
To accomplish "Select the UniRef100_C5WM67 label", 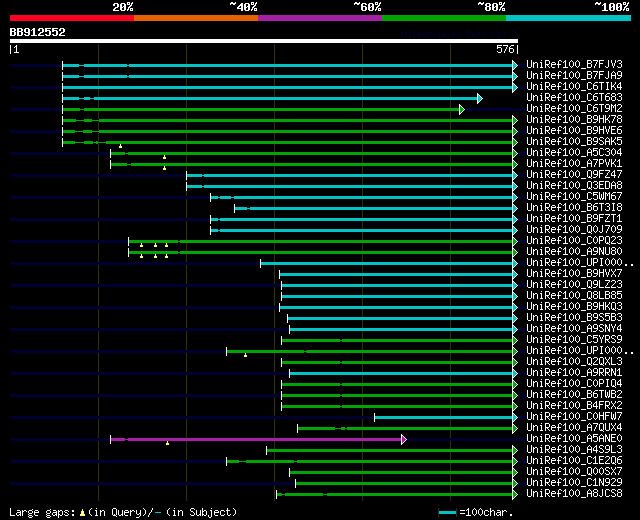I will (574, 197).
